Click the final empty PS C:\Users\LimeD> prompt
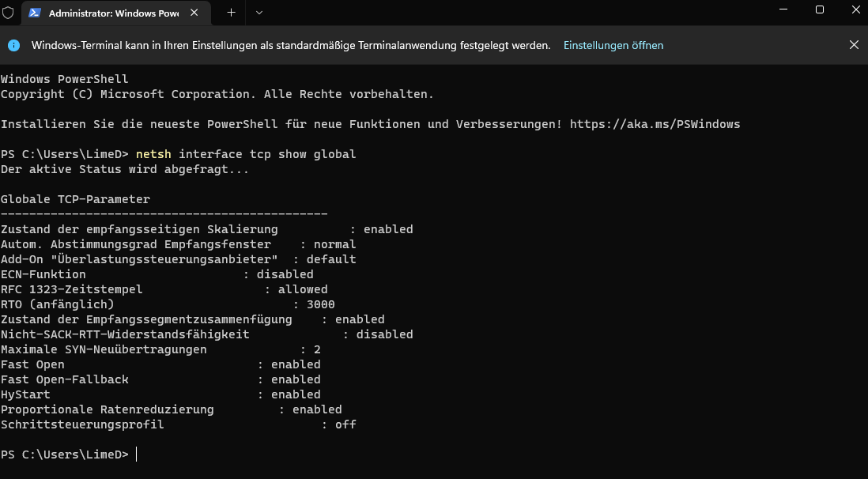 tap(64, 454)
